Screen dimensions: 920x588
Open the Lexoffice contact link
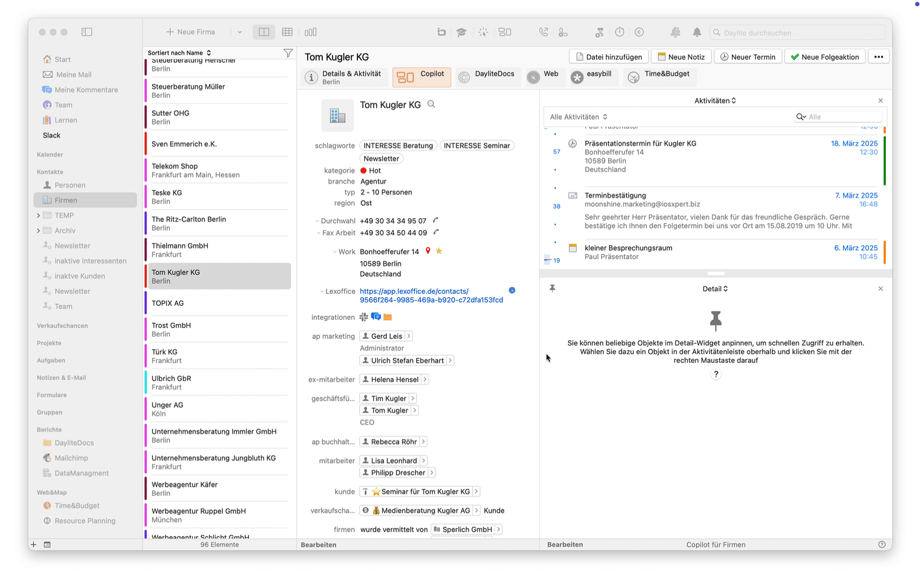[x=431, y=295]
